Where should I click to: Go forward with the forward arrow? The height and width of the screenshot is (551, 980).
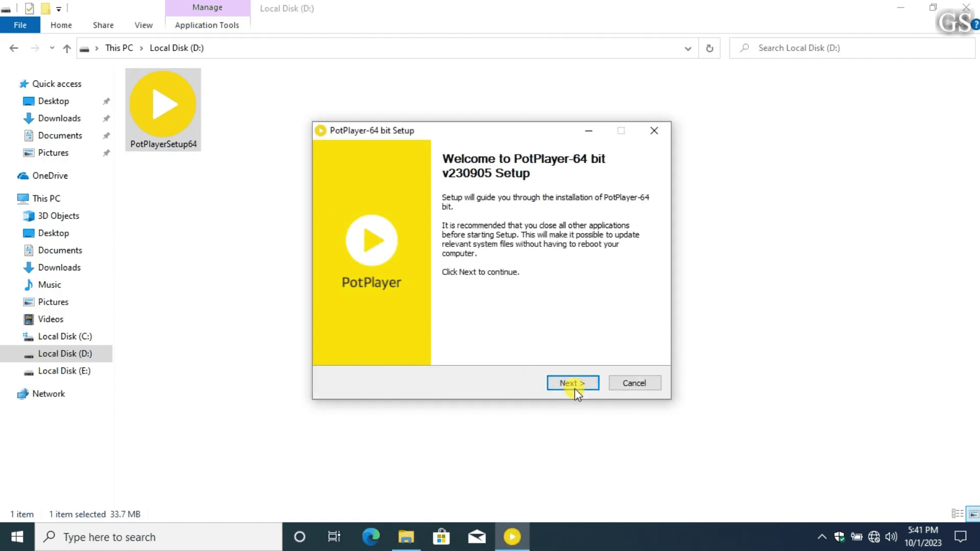pyautogui.click(x=35, y=48)
